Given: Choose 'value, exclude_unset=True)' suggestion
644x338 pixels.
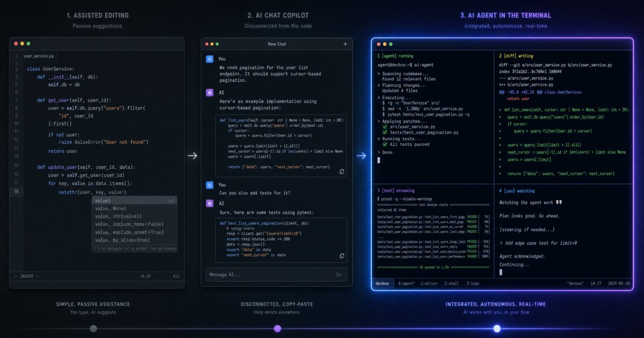Looking at the screenshot, I should coord(134,232).
